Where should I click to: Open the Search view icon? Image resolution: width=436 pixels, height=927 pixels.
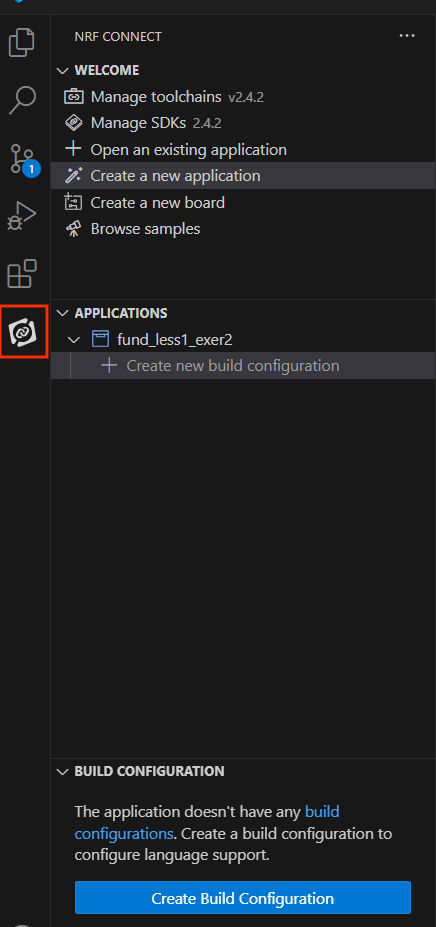click(x=22, y=99)
